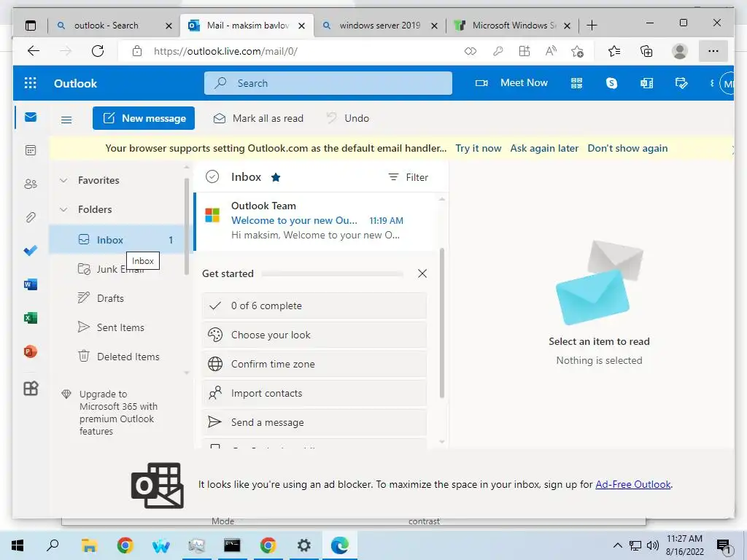Open the Outlook app launcher grid

click(x=31, y=83)
